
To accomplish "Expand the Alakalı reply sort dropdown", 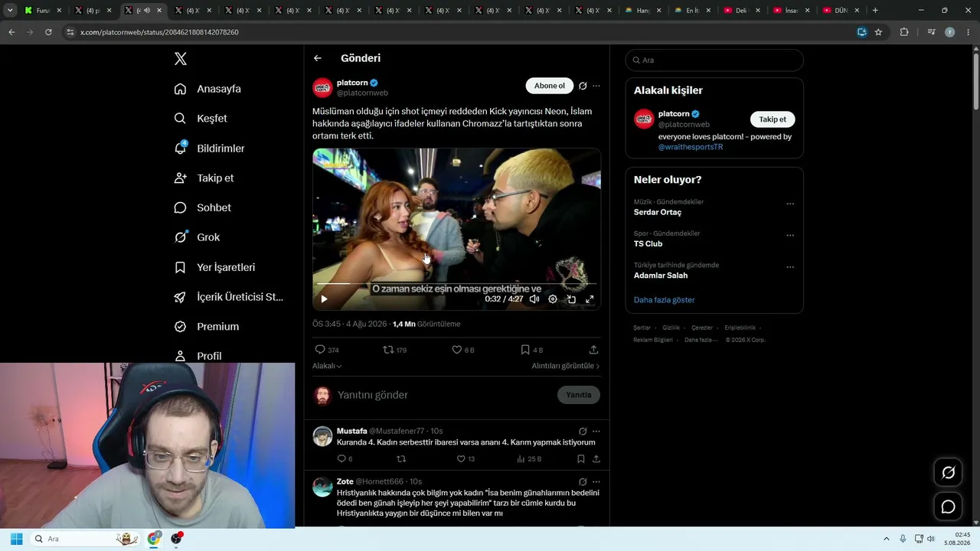I will pos(327,366).
